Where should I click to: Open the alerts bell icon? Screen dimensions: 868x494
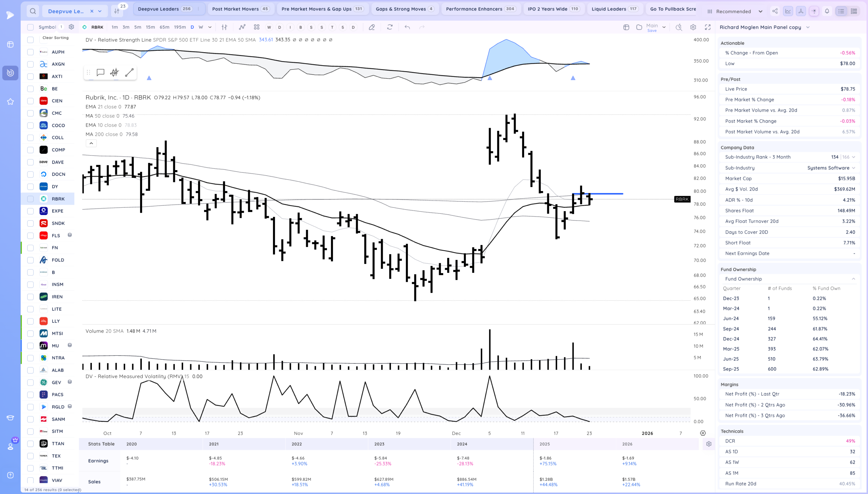point(827,11)
